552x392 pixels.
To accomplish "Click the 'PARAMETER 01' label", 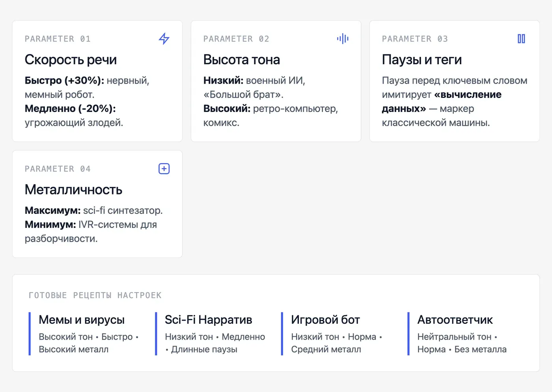I will [58, 39].
